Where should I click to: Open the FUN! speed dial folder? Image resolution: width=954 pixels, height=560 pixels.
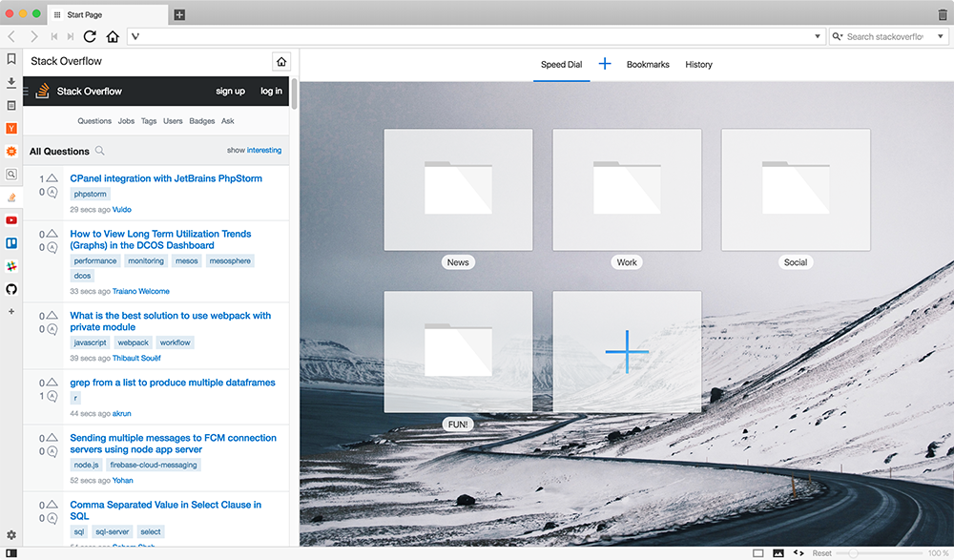[x=458, y=352]
